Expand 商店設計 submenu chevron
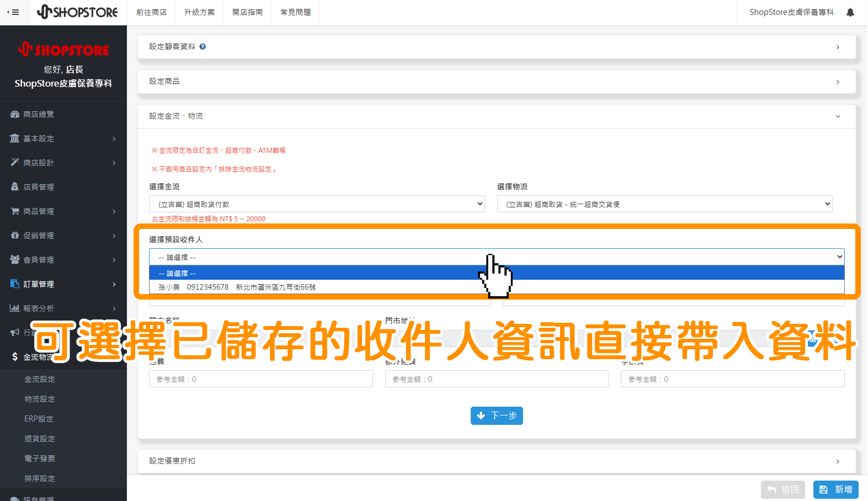The width and height of the screenshot is (868, 501). [114, 163]
